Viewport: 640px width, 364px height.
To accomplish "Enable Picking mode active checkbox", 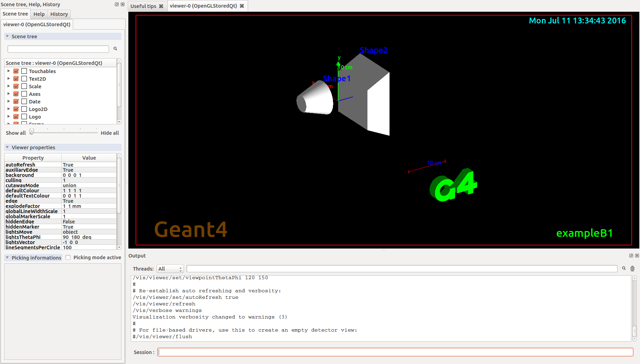I will (68, 257).
